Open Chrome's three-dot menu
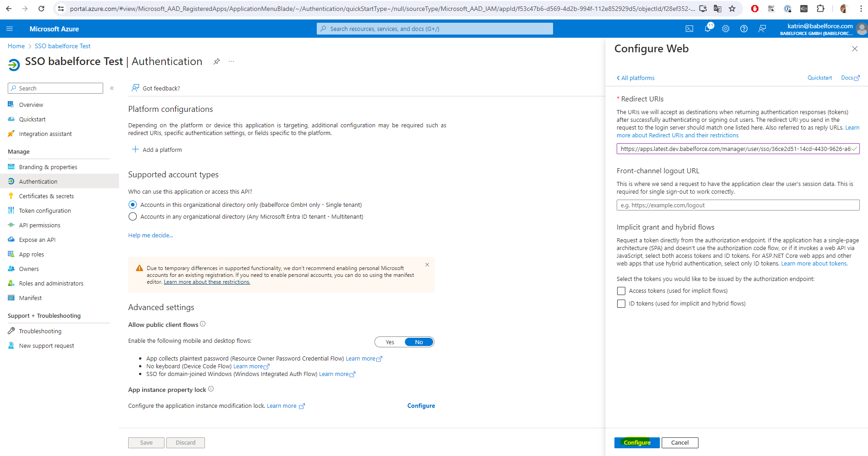 (x=861, y=9)
